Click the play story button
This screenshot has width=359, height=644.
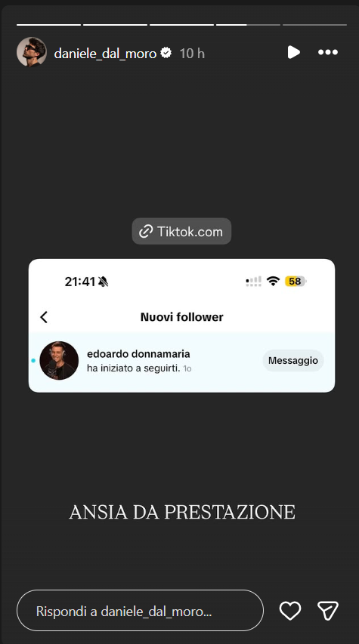coord(293,52)
